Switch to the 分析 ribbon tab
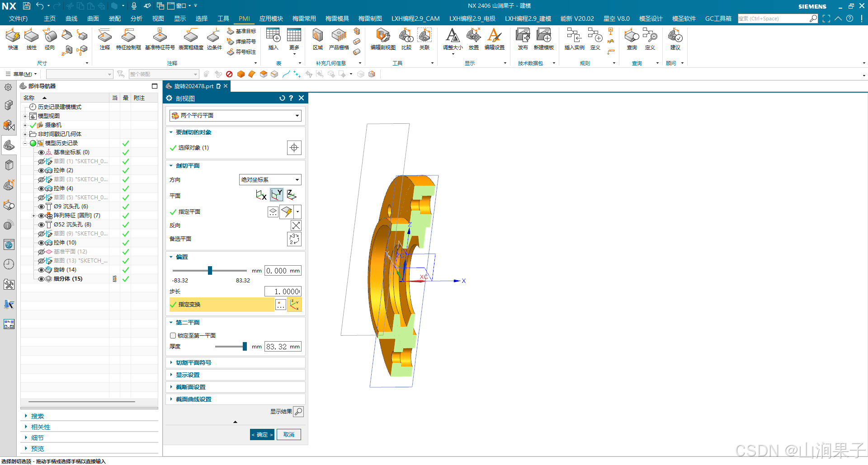 point(137,19)
